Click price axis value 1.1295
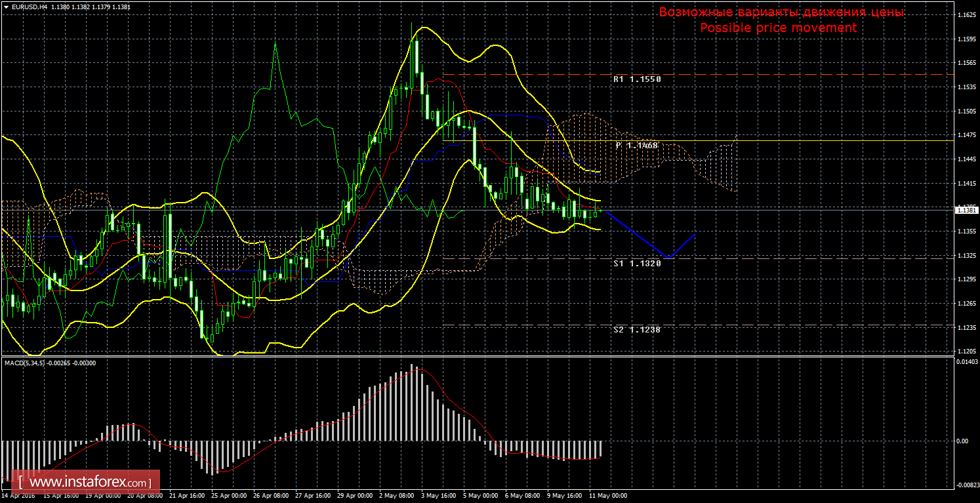 [968, 280]
